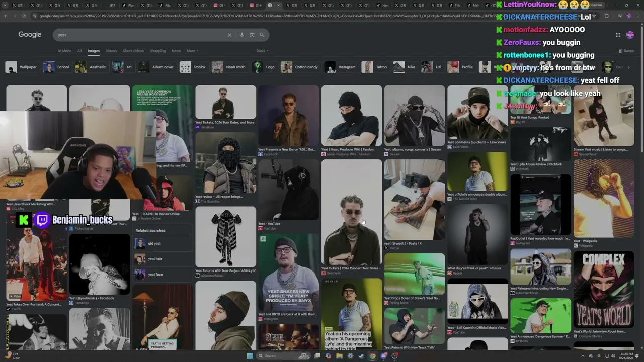Open Chrome from the taskbar

coord(372,356)
